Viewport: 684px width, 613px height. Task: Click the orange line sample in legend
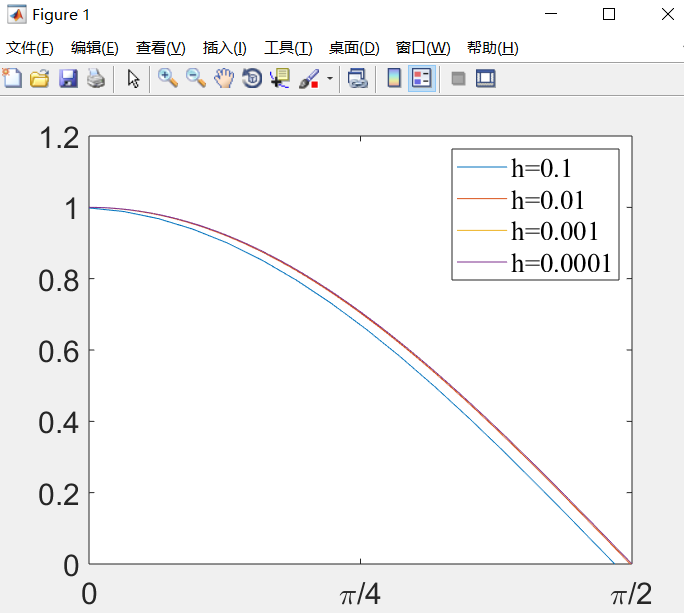coord(482,199)
